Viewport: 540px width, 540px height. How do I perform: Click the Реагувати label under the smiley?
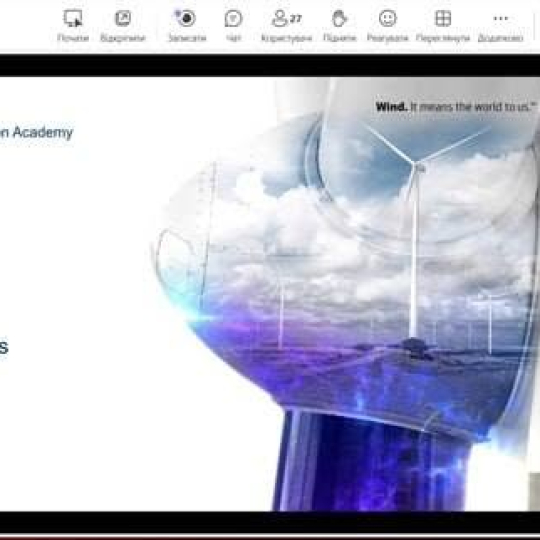tap(387, 38)
